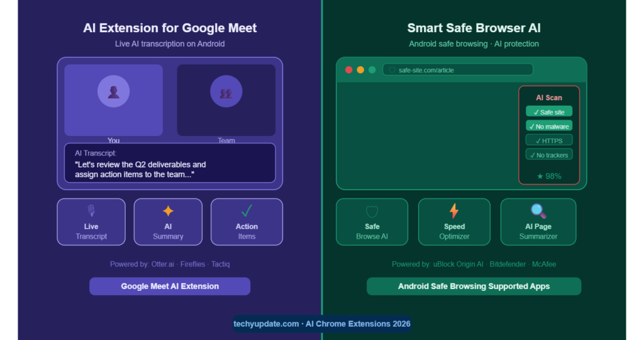Click Android Safe Browsing Supported Apps button
Viewport: 644px width, 340px height.
pos(474,286)
